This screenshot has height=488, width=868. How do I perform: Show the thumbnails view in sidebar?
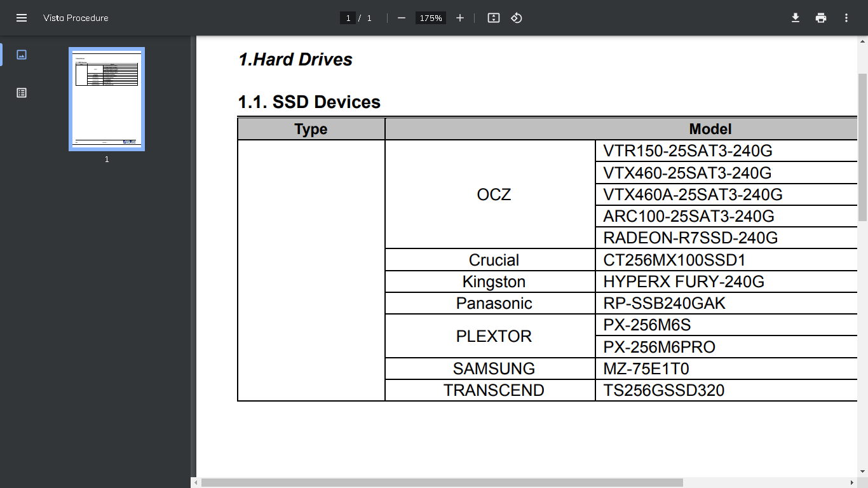[22, 55]
